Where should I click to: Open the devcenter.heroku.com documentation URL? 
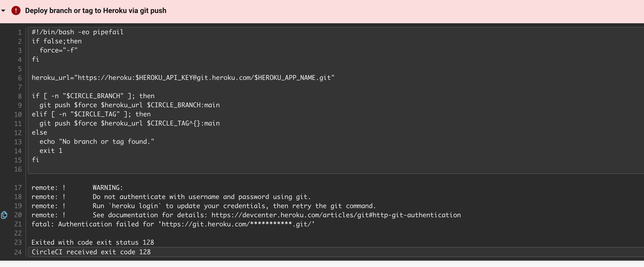click(336, 215)
